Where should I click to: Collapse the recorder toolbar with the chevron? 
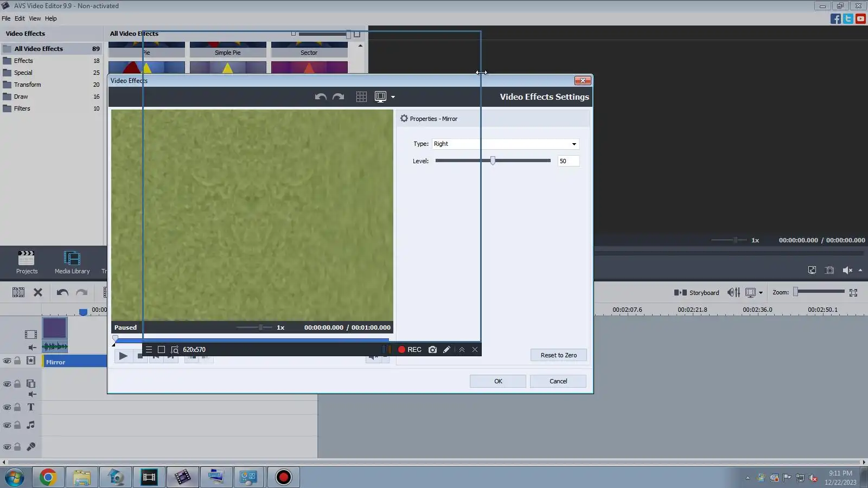462,350
